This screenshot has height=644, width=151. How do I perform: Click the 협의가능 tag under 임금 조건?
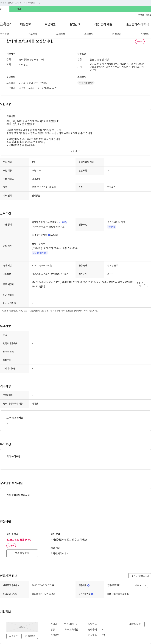[112, 227]
